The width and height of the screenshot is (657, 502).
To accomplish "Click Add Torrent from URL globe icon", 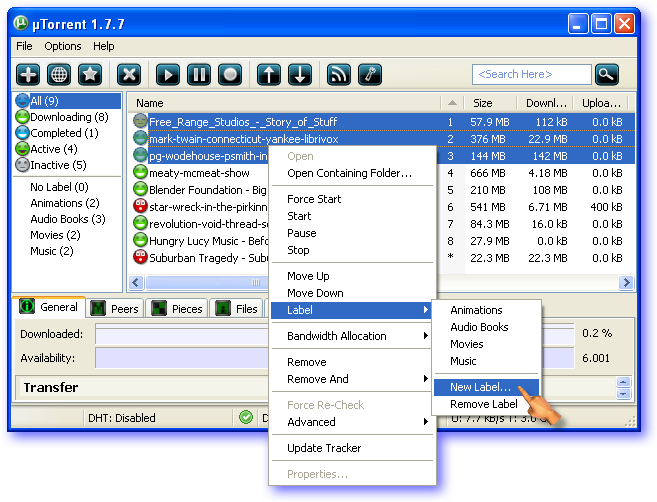I will point(59,74).
